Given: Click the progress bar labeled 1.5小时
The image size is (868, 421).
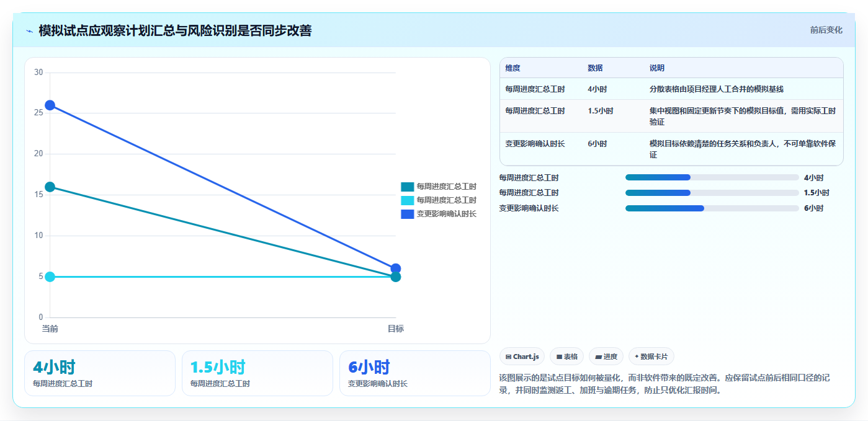Looking at the screenshot, I should 712,193.
